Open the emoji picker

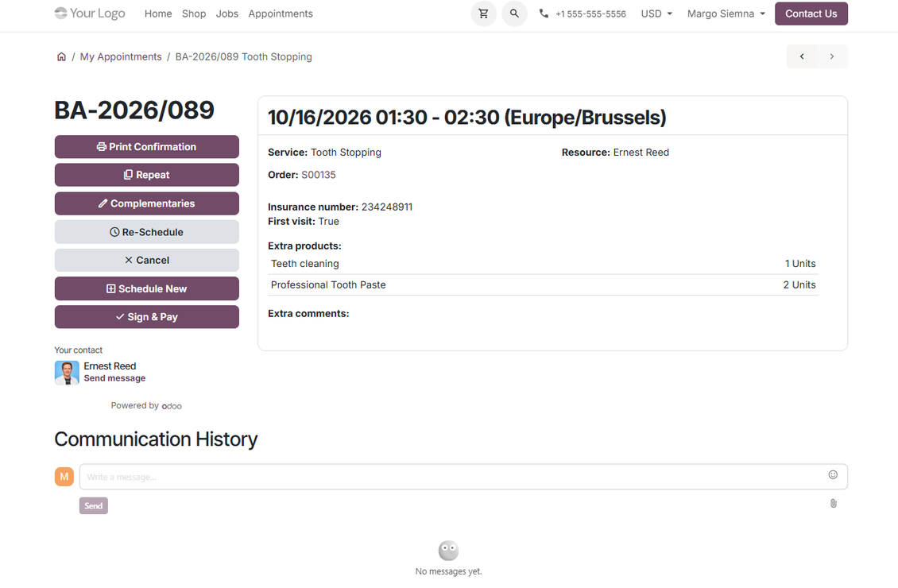pyautogui.click(x=833, y=474)
